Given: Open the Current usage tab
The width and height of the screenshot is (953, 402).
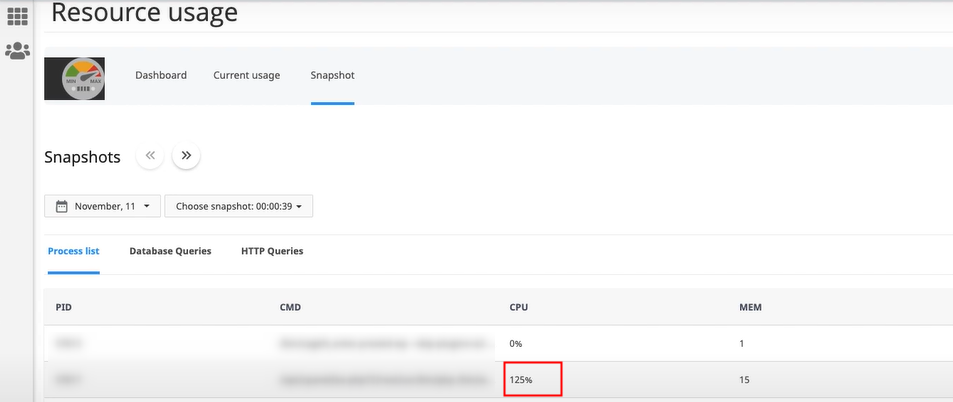Looking at the screenshot, I should click(246, 75).
